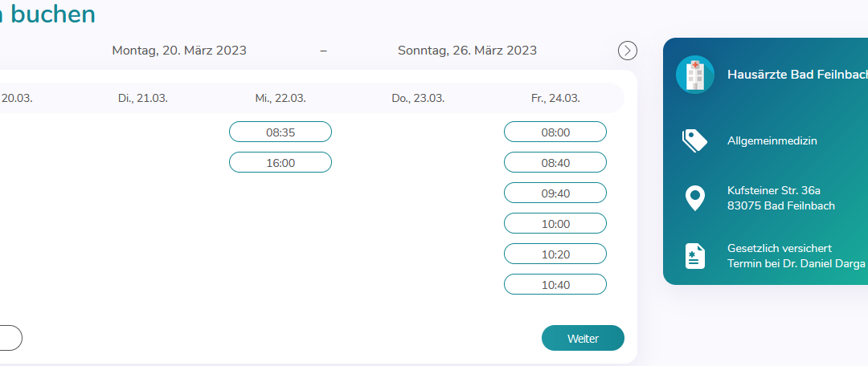
Task: Select the 08:35 Wednesday appointment slot
Action: point(280,132)
